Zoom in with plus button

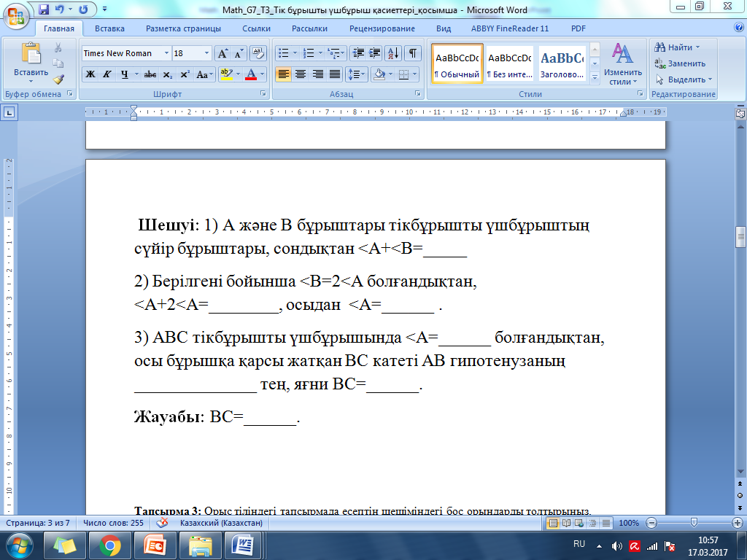(738, 523)
